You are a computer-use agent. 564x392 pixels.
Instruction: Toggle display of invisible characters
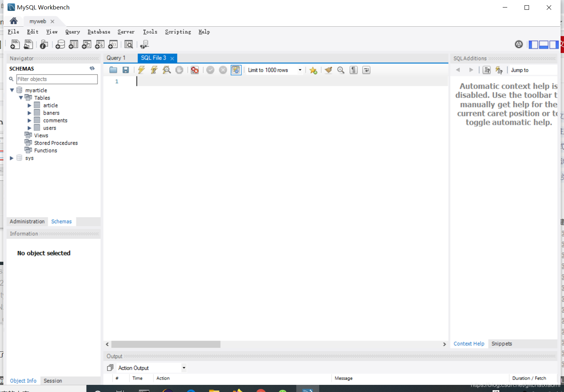(x=353, y=70)
